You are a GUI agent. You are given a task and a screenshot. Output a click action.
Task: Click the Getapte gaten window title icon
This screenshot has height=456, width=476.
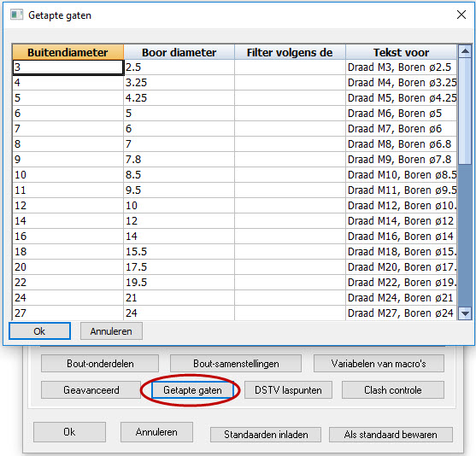click(16, 15)
